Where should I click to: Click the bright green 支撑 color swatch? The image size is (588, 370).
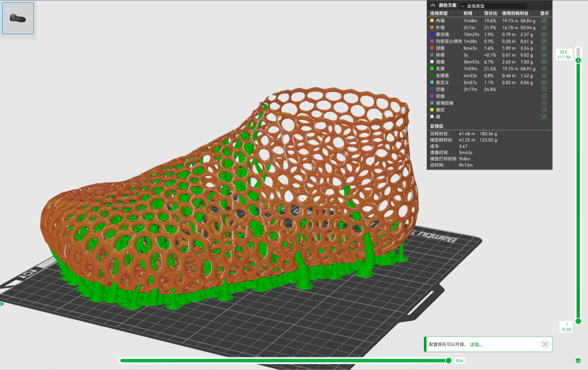(x=432, y=69)
